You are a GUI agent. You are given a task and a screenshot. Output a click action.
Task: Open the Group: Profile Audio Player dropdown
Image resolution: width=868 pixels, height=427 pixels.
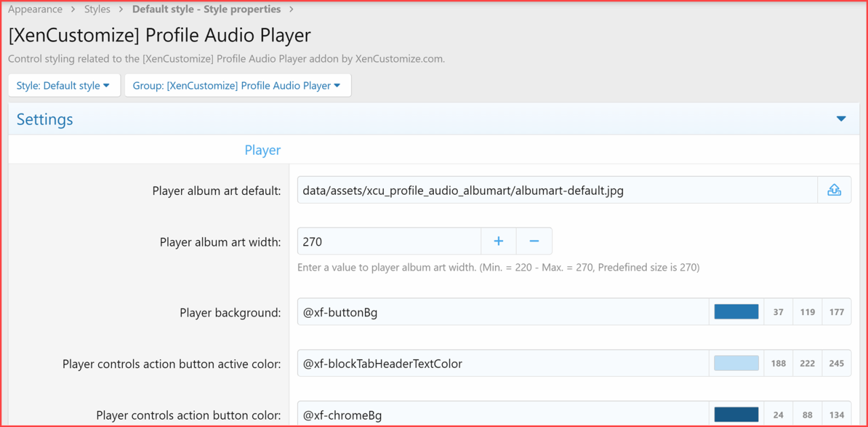coord(237,85)
